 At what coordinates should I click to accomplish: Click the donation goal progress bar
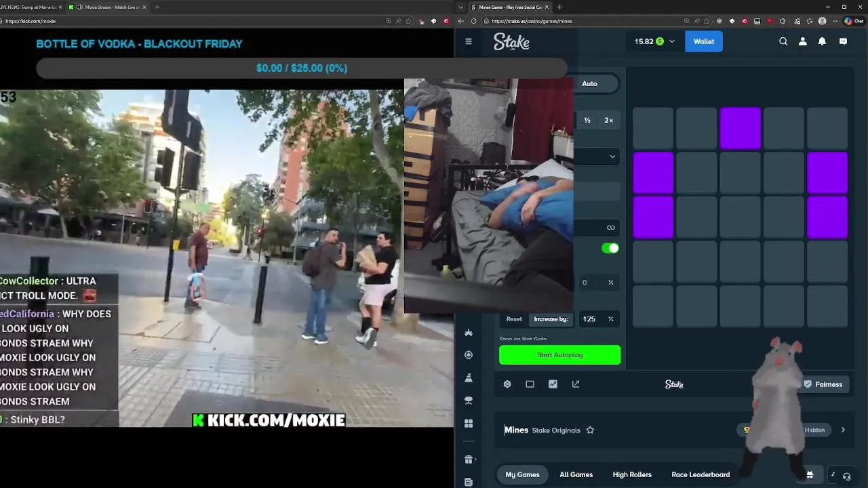pyautogui.click(x=302, y=68)
